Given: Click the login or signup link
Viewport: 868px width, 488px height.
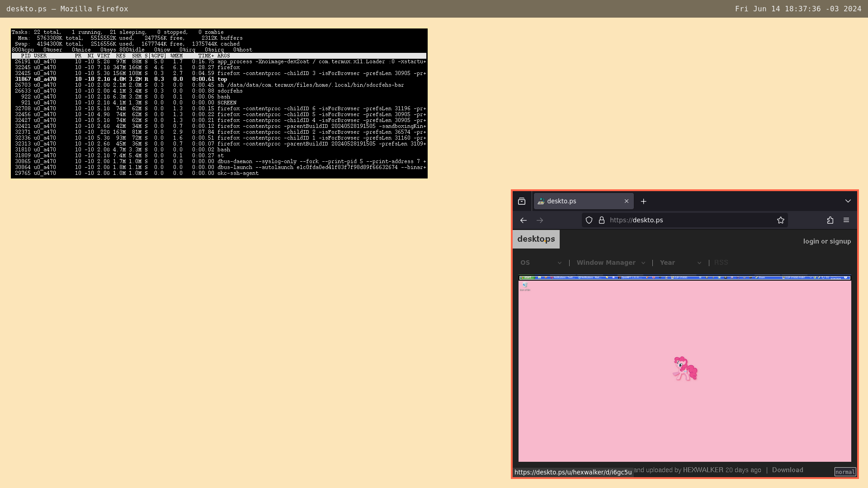Looking at the screenshot, I should [827, 241].
